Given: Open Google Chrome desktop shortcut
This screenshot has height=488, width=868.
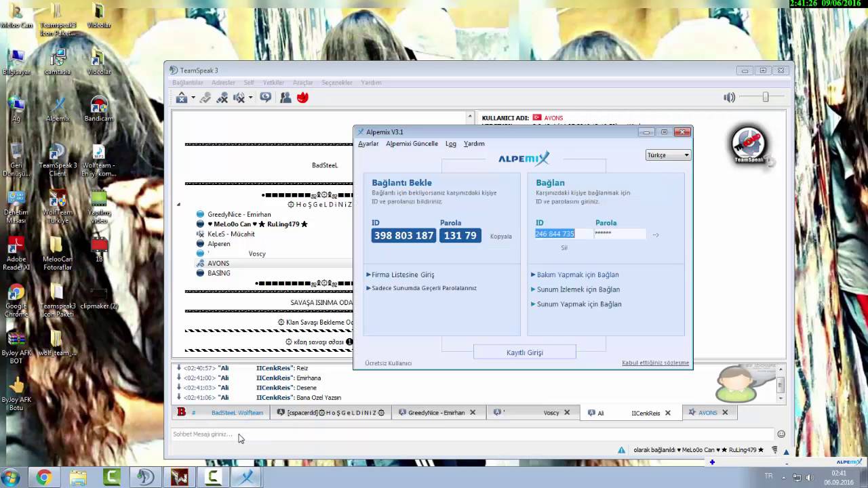Looking at the screenshot, I should point(16,300).
